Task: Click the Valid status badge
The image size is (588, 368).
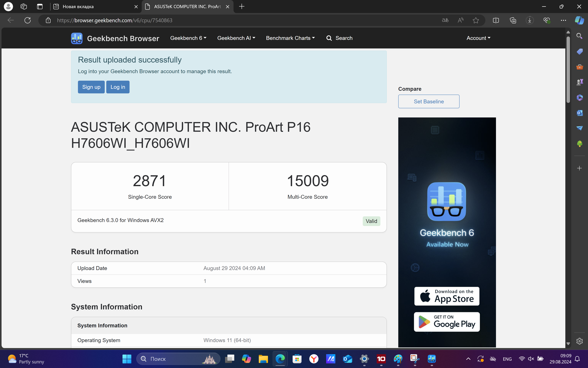Action: click(371, 221)
